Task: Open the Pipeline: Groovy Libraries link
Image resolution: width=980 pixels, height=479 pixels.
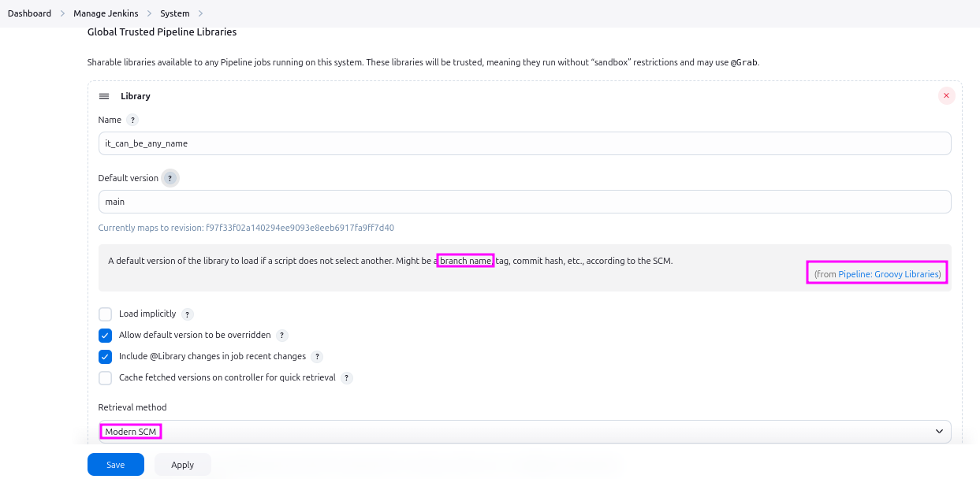Action: click(889, 274)
